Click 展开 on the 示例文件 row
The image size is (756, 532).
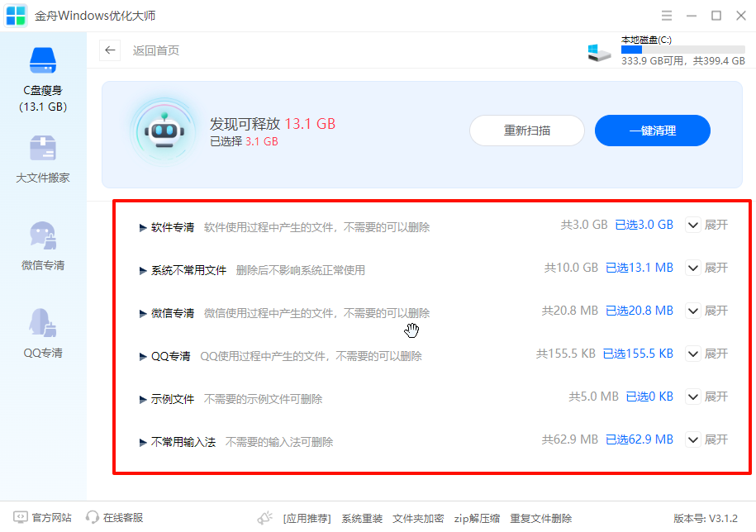pos(716,397)
